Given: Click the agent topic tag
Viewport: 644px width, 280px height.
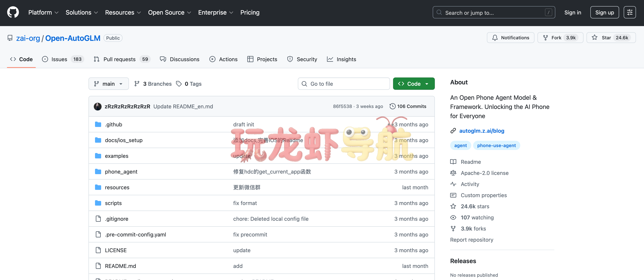Looking at the screenshot, I should click(x=460, y=145).
